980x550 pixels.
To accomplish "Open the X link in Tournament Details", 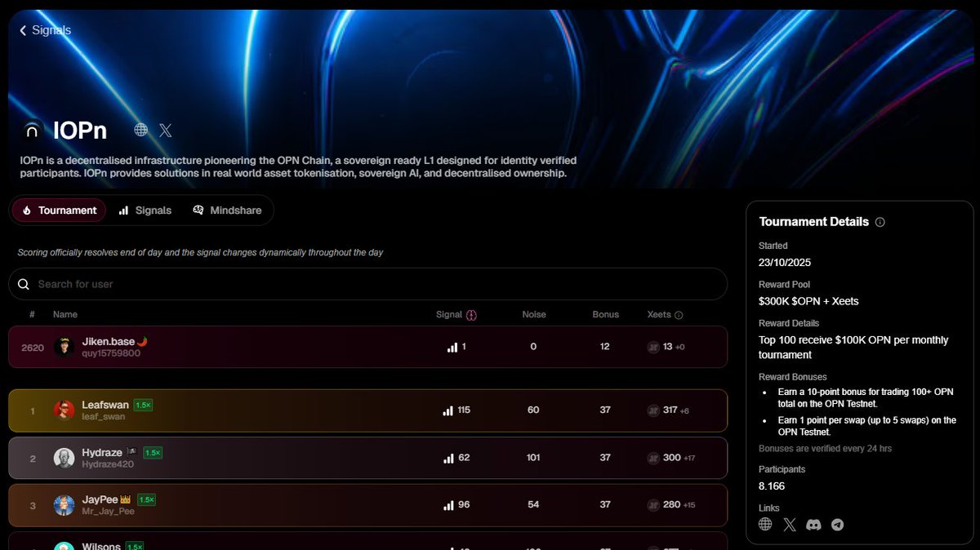I will pos(789,525).
